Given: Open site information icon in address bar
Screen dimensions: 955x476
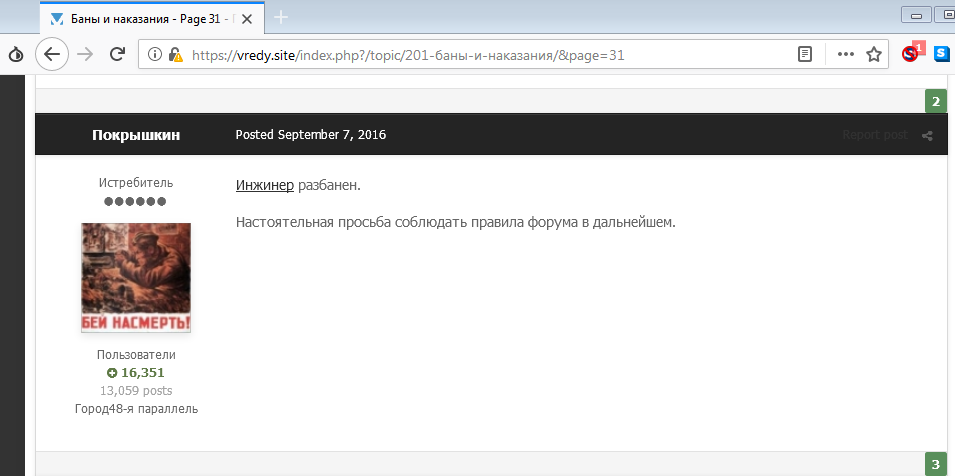Looking at the screenshot, I should coord(155,55).
